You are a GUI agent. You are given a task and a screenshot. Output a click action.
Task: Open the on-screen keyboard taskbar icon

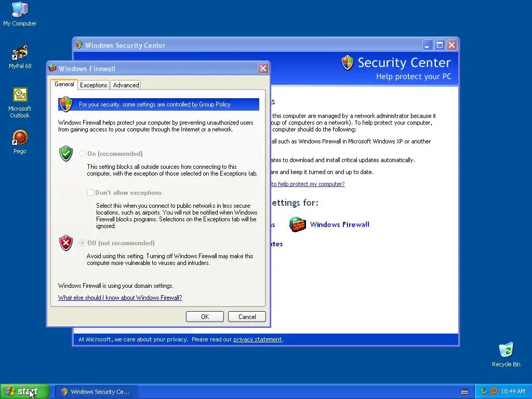(x=464, y=392)
